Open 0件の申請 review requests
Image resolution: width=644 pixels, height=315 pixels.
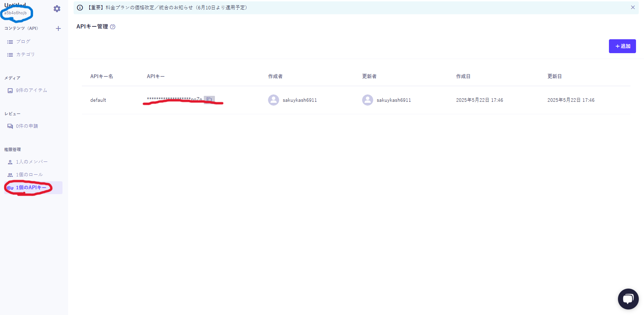click(x=26, y=126)
